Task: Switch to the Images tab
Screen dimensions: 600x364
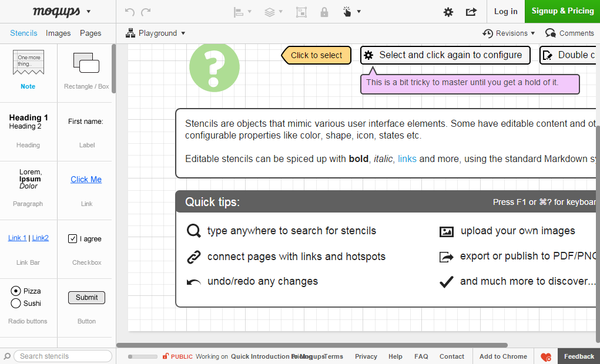Action: (58, 33)
